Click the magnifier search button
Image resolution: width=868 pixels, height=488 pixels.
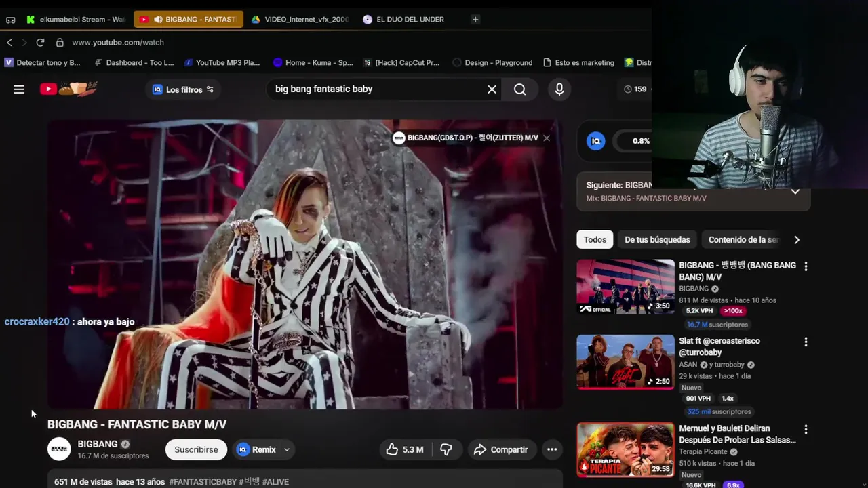point(520,89)
